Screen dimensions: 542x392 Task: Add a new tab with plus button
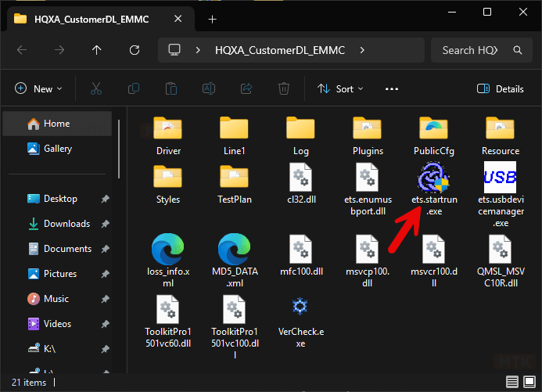point(212,19)
